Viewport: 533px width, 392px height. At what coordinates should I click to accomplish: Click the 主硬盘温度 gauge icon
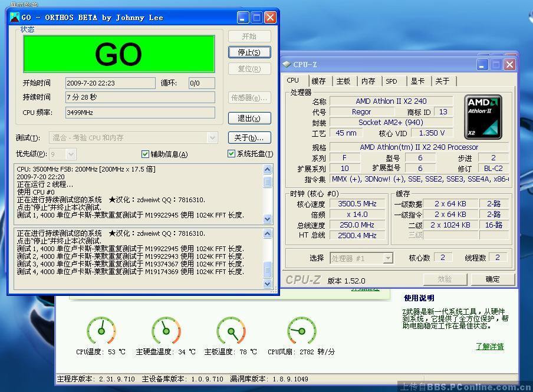click(x=166, y=331)
